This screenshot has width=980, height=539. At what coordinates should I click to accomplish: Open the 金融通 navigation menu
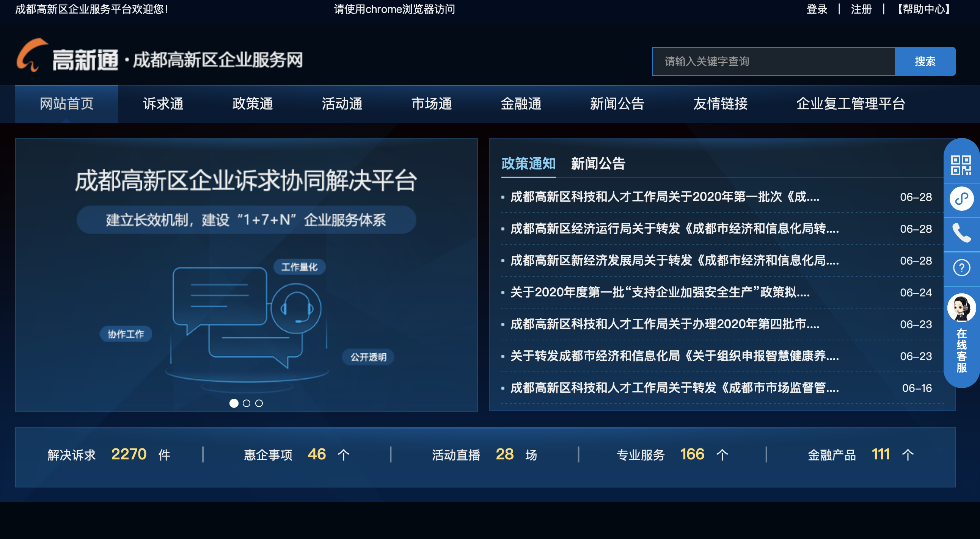(x=520, y=103)
